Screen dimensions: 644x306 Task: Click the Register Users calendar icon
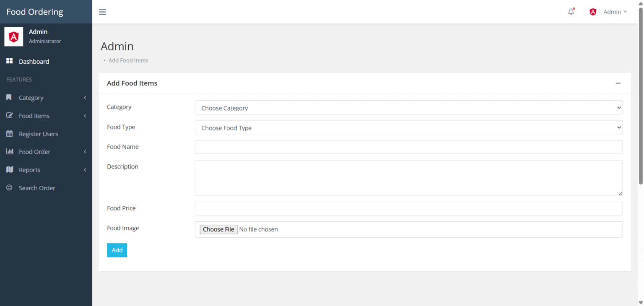click(9, 134)
